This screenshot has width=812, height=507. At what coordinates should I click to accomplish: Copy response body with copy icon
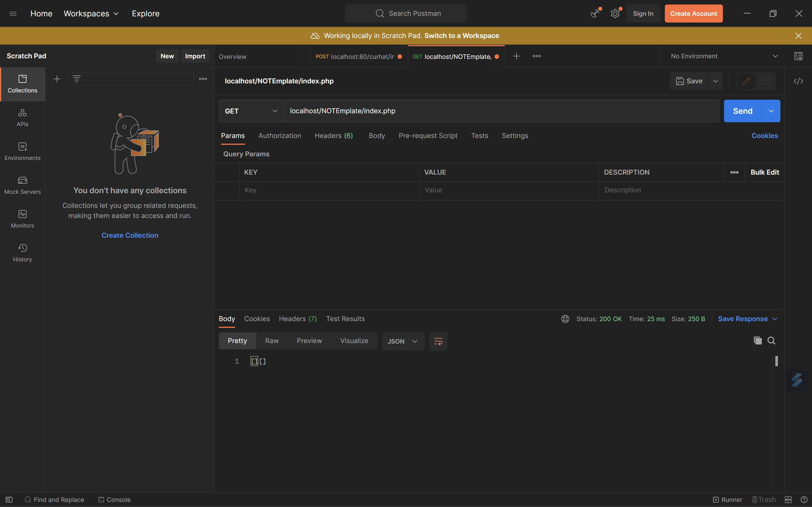click(x=758, y=341)
